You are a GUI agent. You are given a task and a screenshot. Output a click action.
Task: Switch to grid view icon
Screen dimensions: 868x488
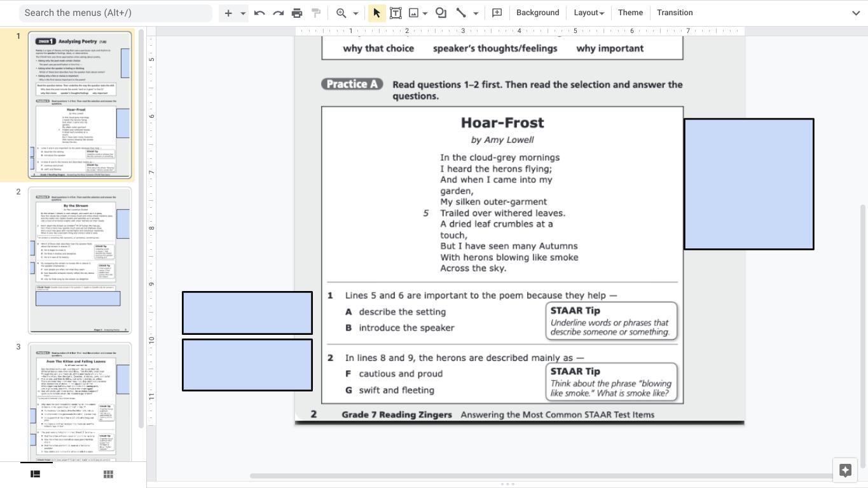coord(108,474)
